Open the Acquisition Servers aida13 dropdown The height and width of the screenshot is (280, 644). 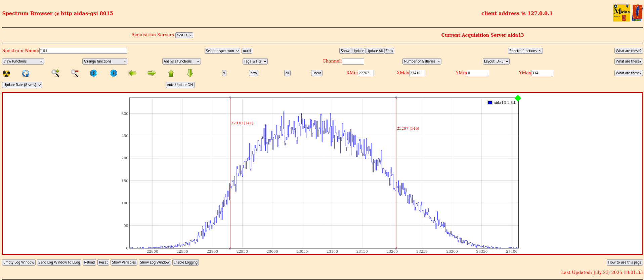184,35
